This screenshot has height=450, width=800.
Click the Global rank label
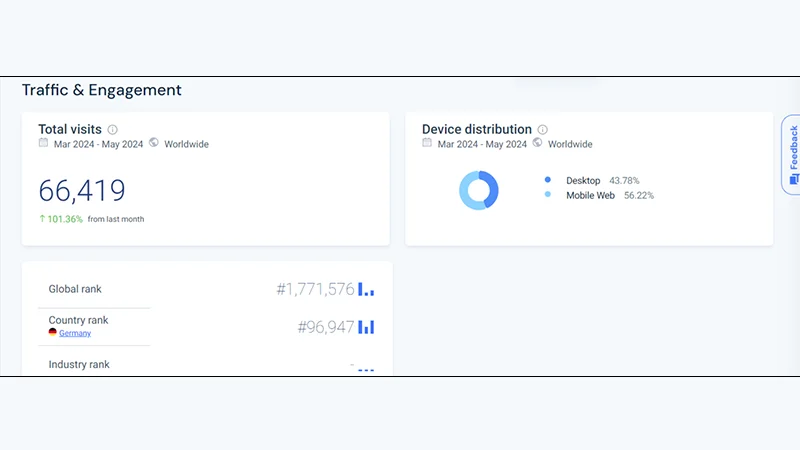tap(75, 289)
